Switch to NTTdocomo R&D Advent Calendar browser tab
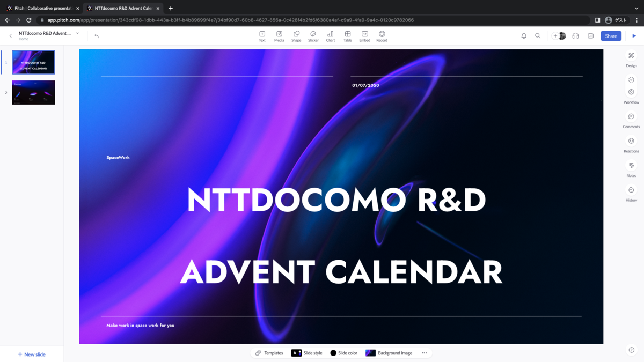 pyautogui.click(x=122, y=8)
